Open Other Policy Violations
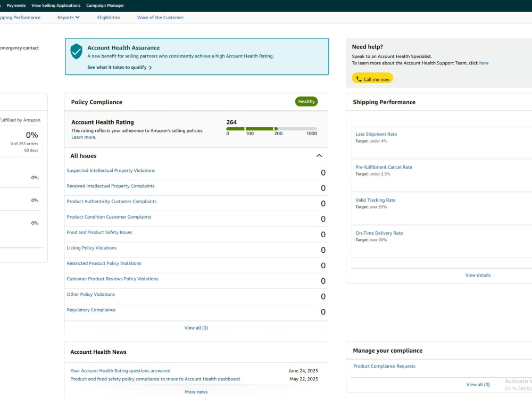This screenshot has height=399, width=532. (x=90, y=294)
